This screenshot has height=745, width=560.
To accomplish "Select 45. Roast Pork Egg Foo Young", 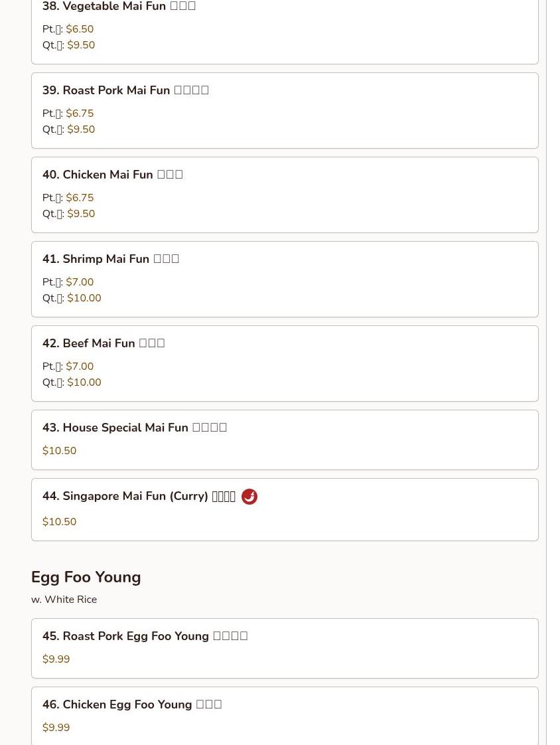I will click(285, 649).
